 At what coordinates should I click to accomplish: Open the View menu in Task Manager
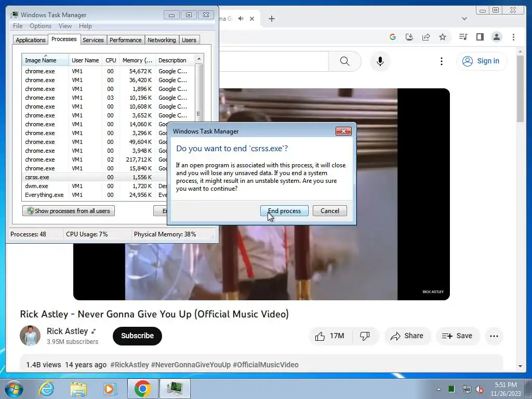click(x=65, y=26)
